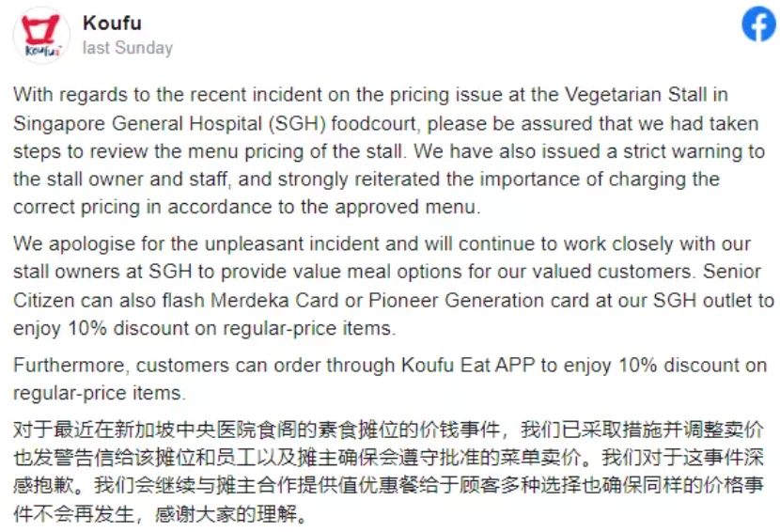Click the words "Senior Citizen" in the post
780x532 pixels.
731,272
